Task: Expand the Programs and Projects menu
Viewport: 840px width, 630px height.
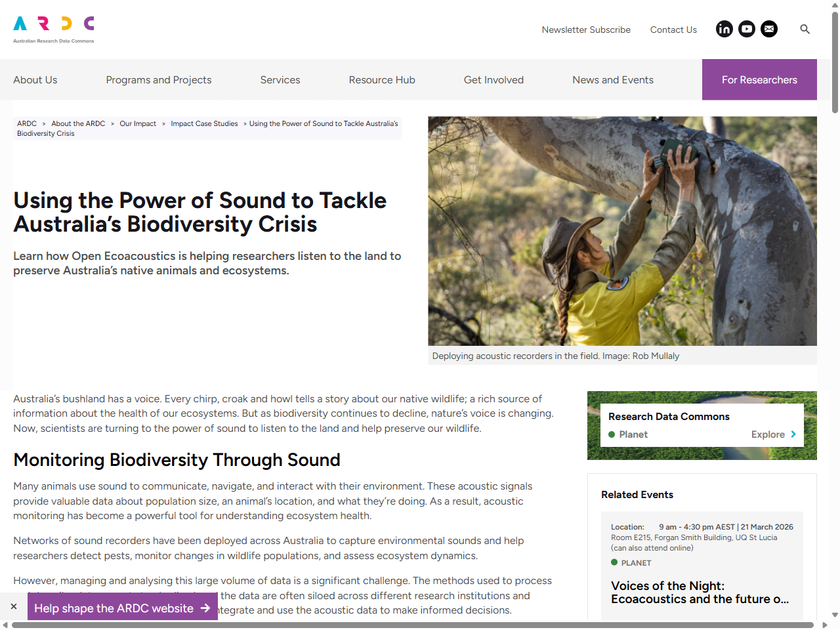Action: point(158,79)
